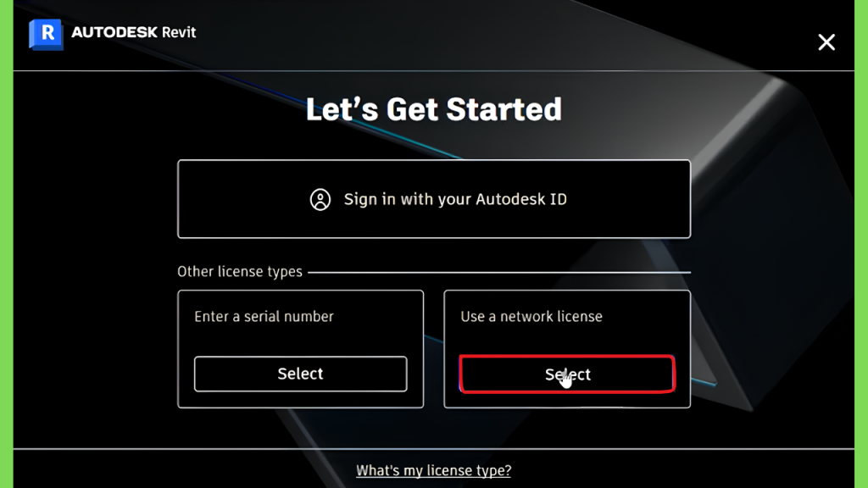Sign in with your Autodesk ID
Screen dimensions: 868x488
click(x=434, y=199)
